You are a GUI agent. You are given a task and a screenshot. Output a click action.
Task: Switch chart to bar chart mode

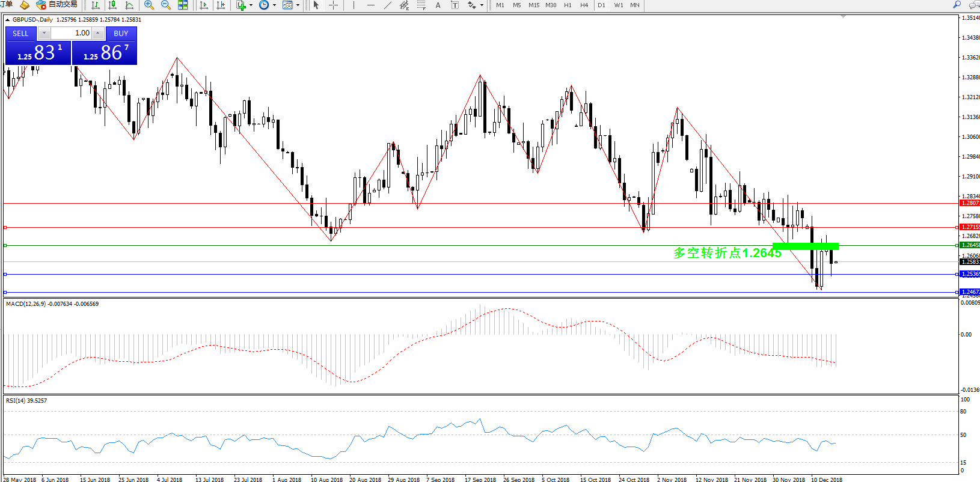pos(96,5)
